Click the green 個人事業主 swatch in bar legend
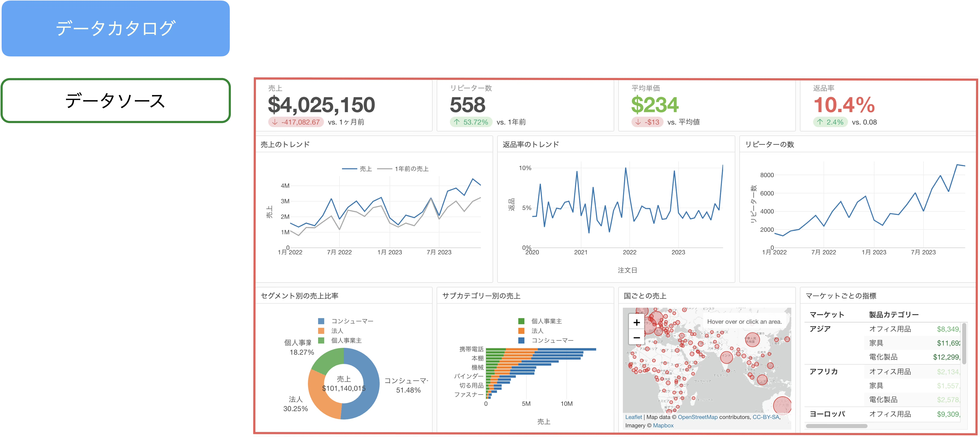 click(x=521, y=321)
